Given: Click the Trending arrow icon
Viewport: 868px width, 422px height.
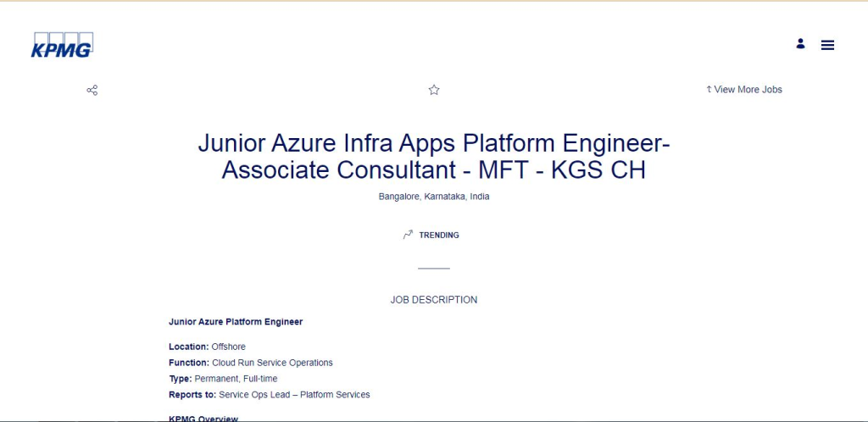Looking at the screenshot, I should click(x=408, y=235).
